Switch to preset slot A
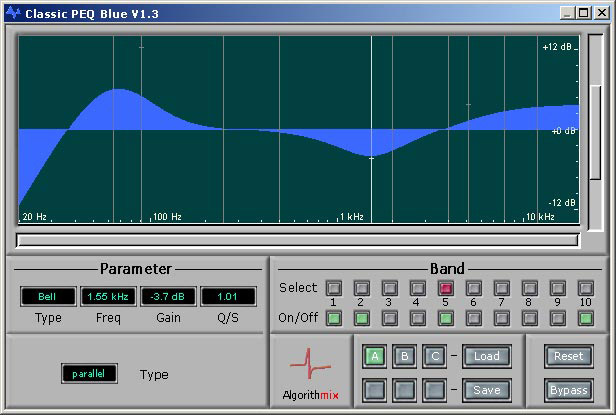Screen dimensions: 616x415 click(374, 356)
